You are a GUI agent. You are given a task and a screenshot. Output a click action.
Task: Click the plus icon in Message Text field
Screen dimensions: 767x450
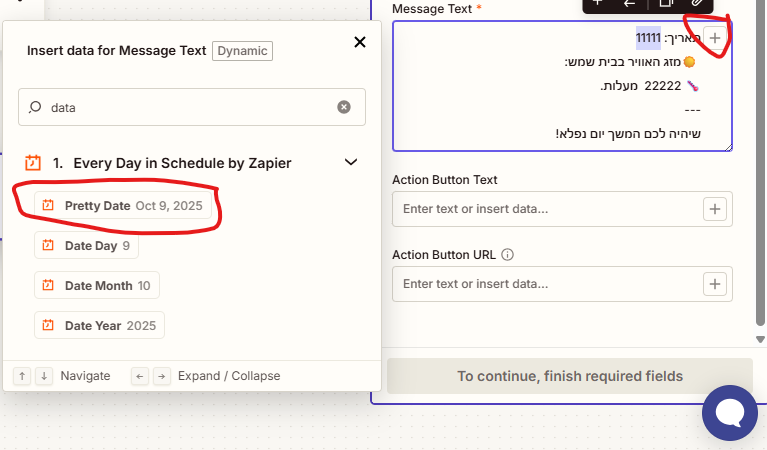[x=714, y=37]
